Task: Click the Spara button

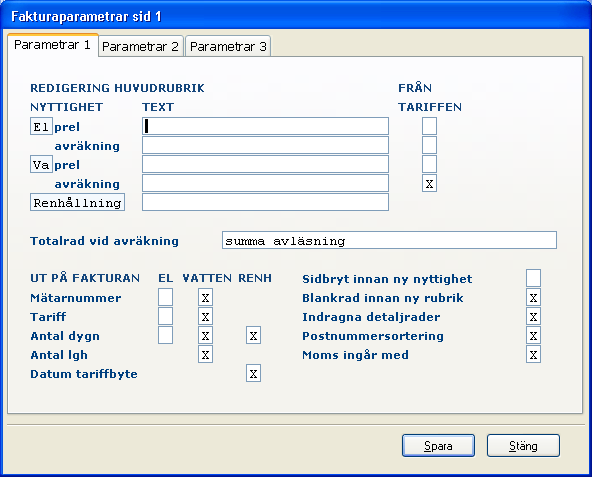Action: 438,446
